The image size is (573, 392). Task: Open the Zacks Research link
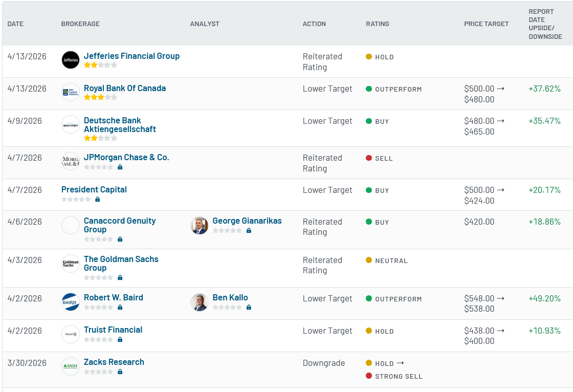pos(114,362)
